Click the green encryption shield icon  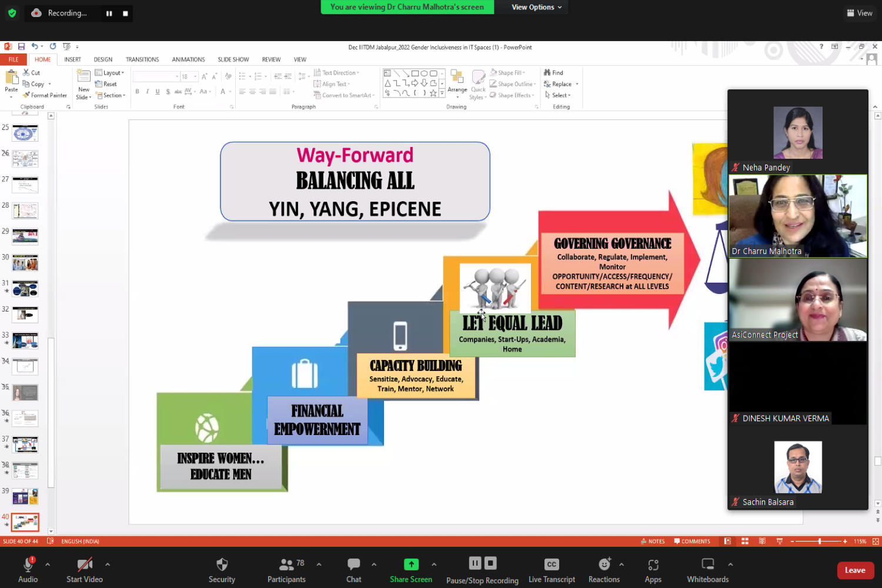(x=12, y=13)
